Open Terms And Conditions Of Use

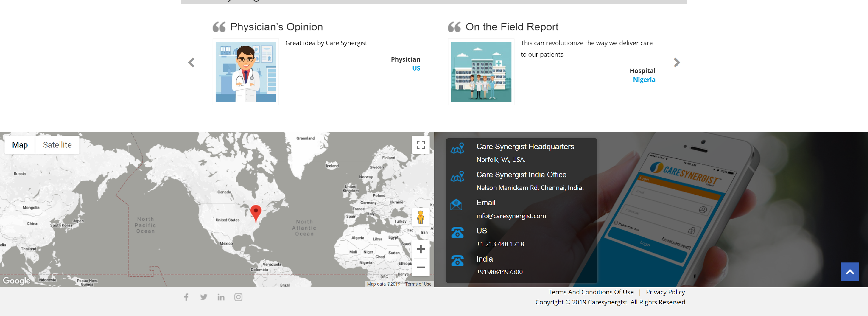coord(591,292)
